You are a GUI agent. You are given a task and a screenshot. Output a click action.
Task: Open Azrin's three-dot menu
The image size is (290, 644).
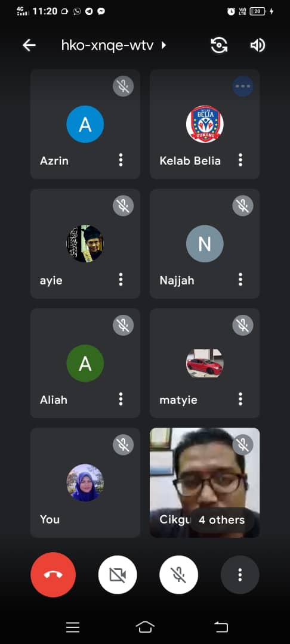point(121,160)
